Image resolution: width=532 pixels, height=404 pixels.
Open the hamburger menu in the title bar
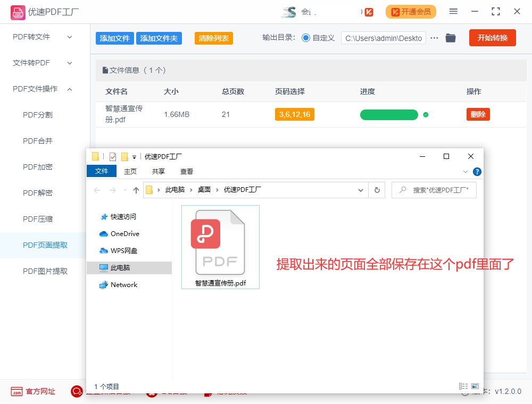(453, 12)
